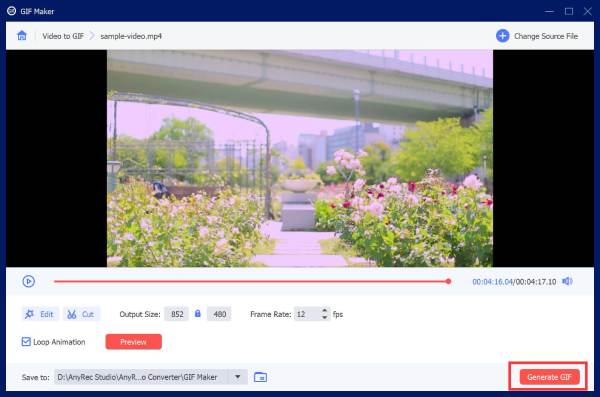Image resolution: width=600 pixels, height=397 pixels.
Task: Play the video preview
Action: coord(28,281)
